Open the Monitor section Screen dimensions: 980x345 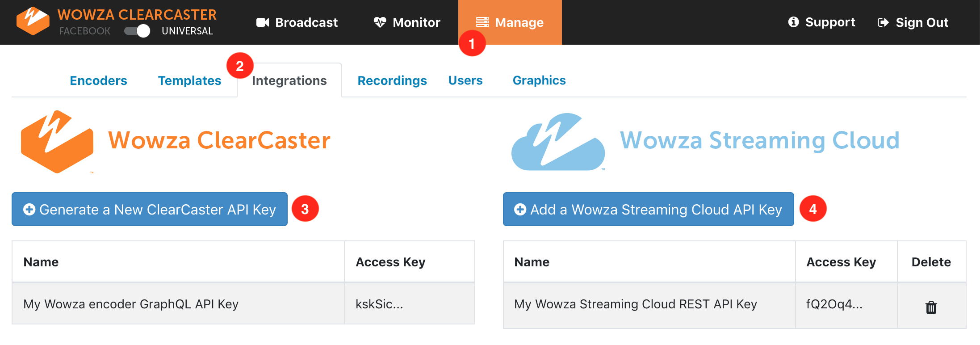[407, 22]
